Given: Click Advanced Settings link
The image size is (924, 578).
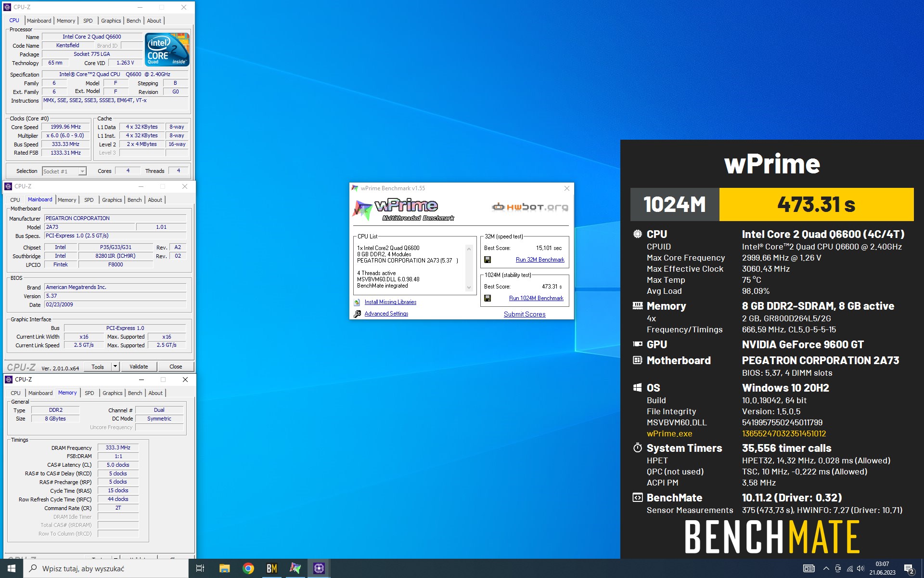Looking at the screenshot, I should click(386, 314).
